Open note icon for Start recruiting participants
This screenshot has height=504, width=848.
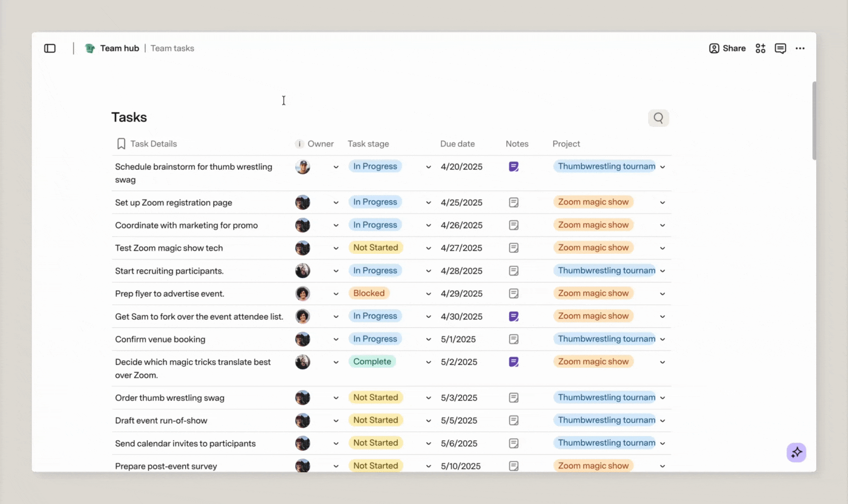click(x=514, y=271)
